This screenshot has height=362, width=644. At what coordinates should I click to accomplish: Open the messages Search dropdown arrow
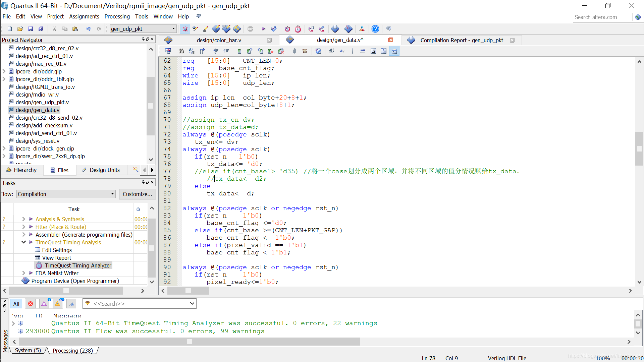[x=192, y=304]
